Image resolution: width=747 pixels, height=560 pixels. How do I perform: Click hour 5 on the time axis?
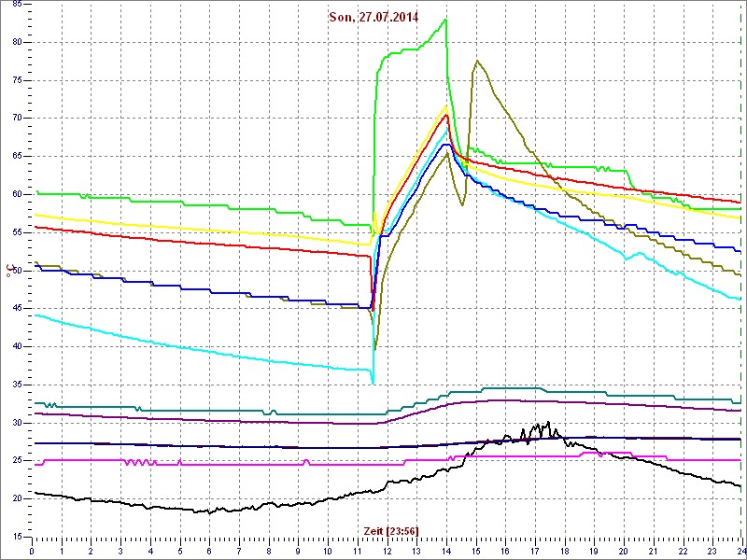(179, 550)
